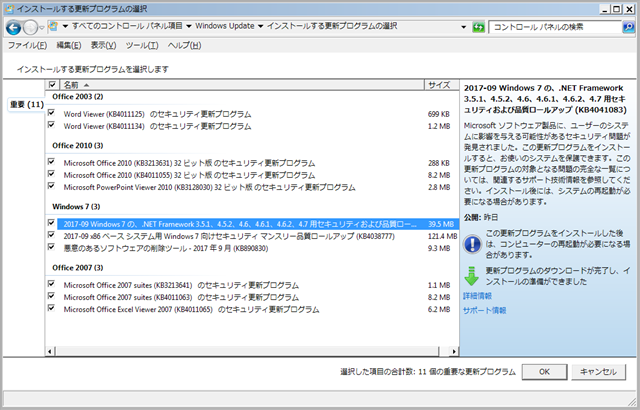Click the scroll left arrow of list
Viewport: 640px width, 410px height.
50,351
